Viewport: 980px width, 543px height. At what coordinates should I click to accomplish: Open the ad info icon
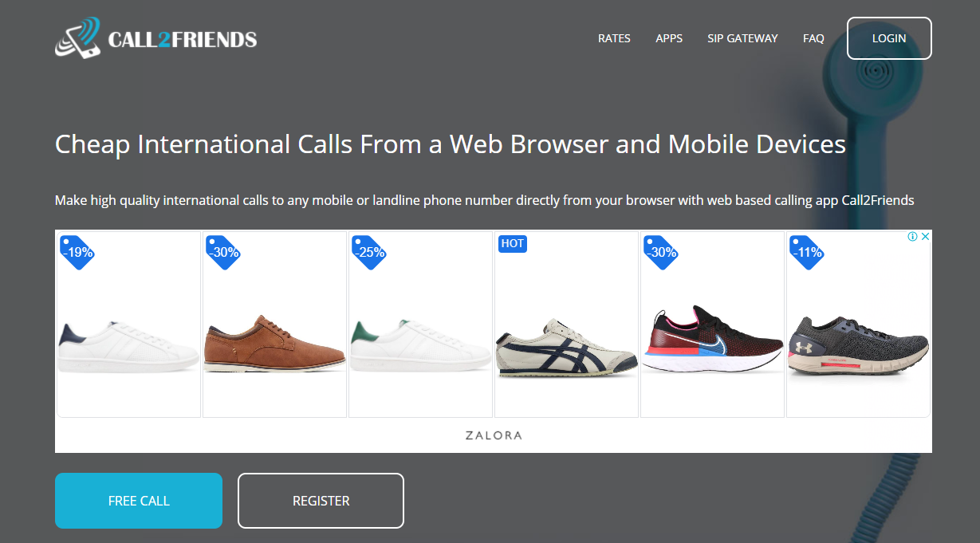[x=913, y=237]
